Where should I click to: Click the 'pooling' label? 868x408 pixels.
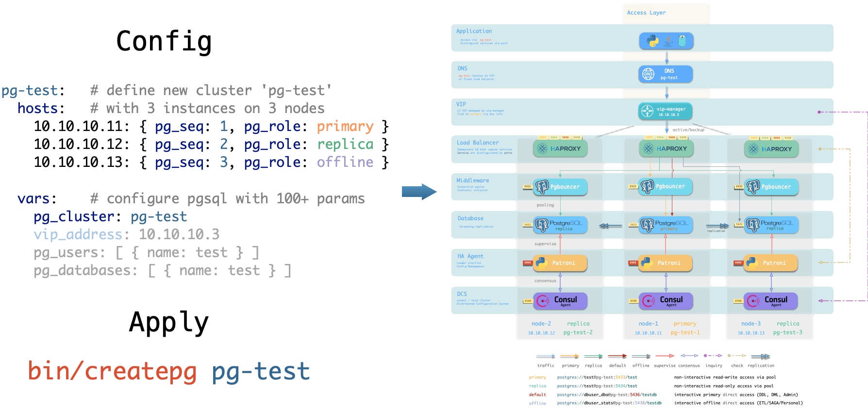click(x=545, y=205)
